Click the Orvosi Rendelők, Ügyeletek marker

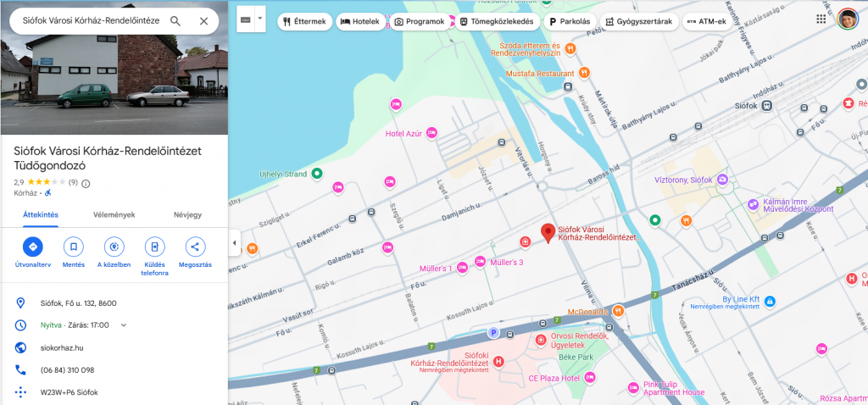click(x=541, y=339)
